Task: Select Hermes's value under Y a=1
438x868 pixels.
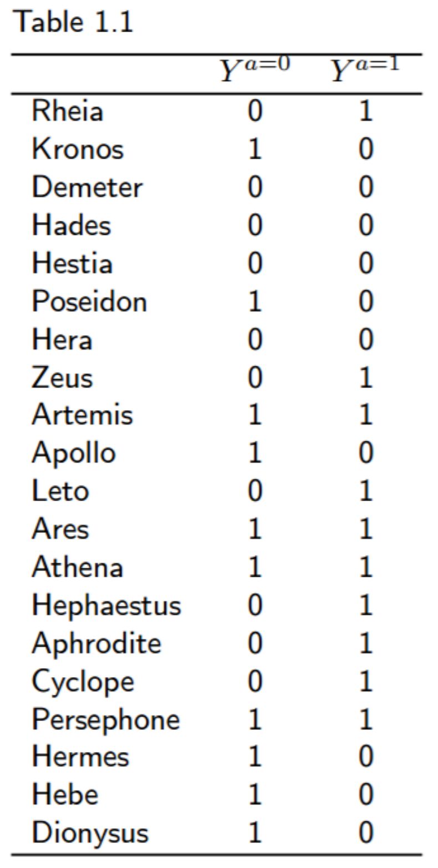Action: click(x=365, y=756)
